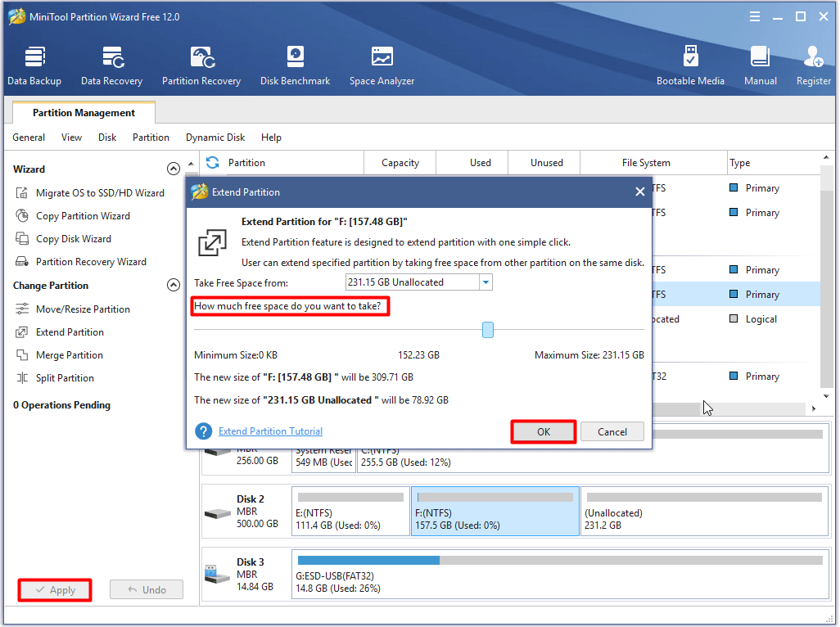Click the horizontal scrollbar right arrow
The image size is (840, 627).
813,408
